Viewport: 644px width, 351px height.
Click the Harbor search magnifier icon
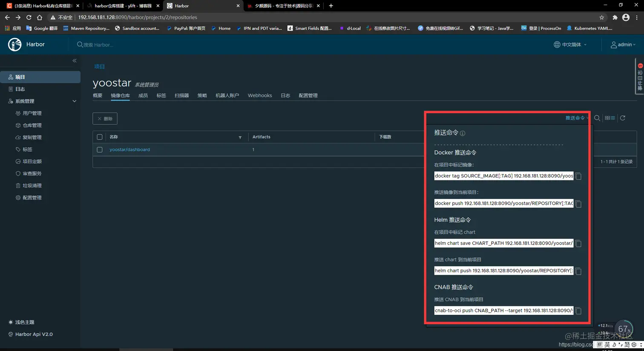point(80,45)
